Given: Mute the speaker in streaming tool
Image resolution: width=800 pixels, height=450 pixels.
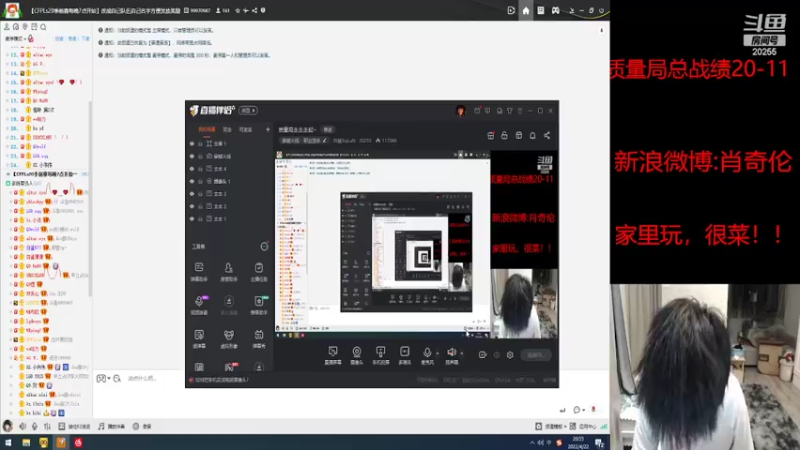Looking at the screenshot, I should [452, 353].
